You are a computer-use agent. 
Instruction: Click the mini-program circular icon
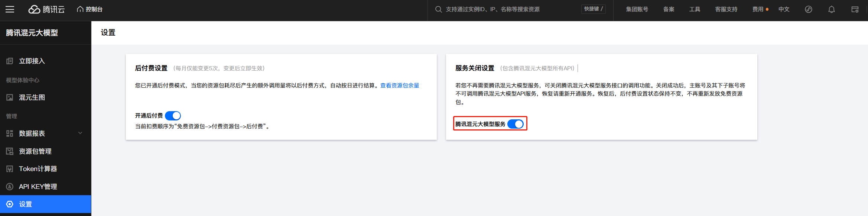pyautogui.click(x=809, y=9)
